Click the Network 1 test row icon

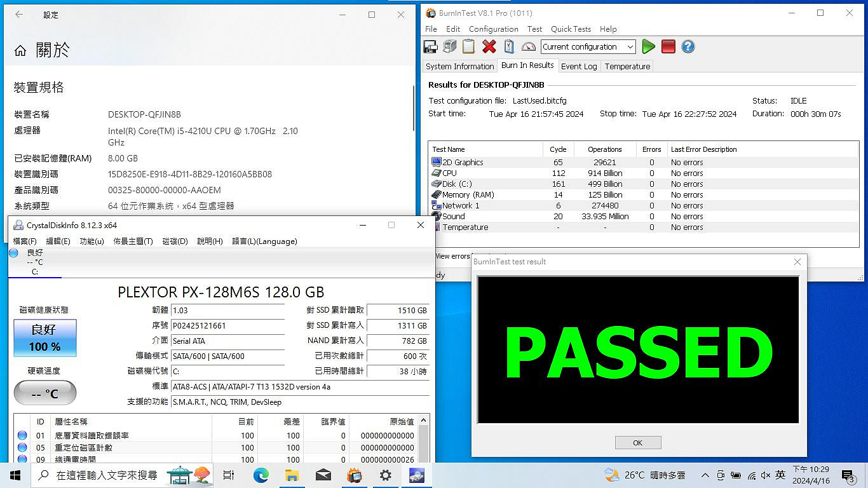tap(436, 205)
